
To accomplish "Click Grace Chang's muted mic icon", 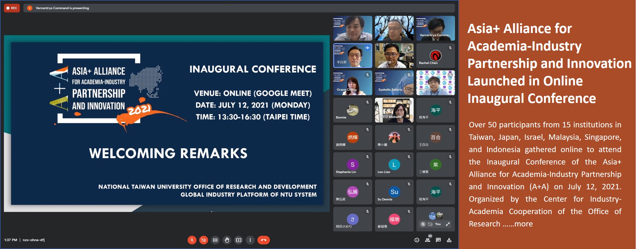I will click(367, 75).
